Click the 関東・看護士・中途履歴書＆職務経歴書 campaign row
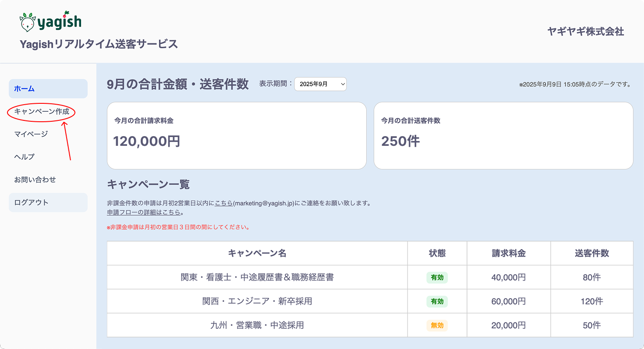 click(x=257, y=277)
